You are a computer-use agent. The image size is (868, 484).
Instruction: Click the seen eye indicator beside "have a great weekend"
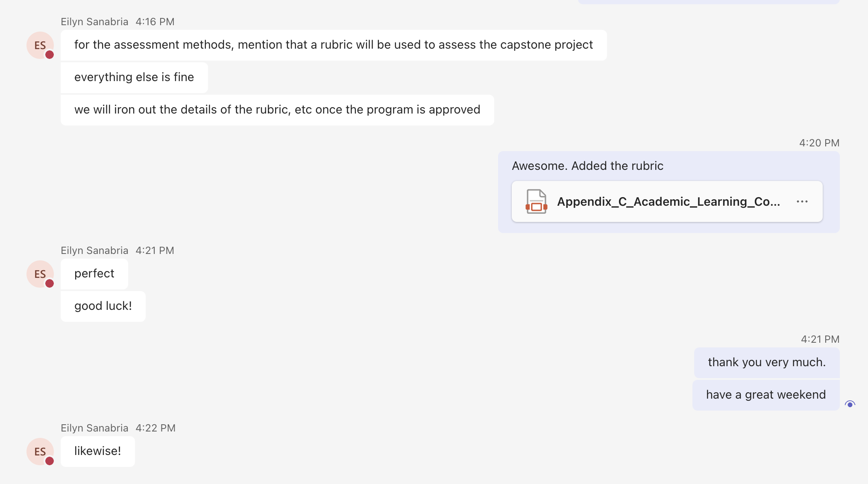tap(850, 404)
